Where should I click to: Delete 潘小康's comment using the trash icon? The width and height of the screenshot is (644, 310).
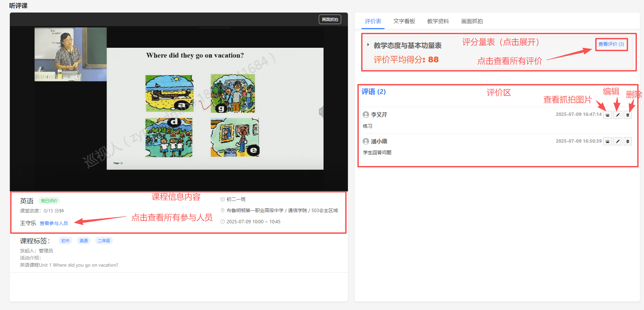pyautogui.click(x=628, y=141)
